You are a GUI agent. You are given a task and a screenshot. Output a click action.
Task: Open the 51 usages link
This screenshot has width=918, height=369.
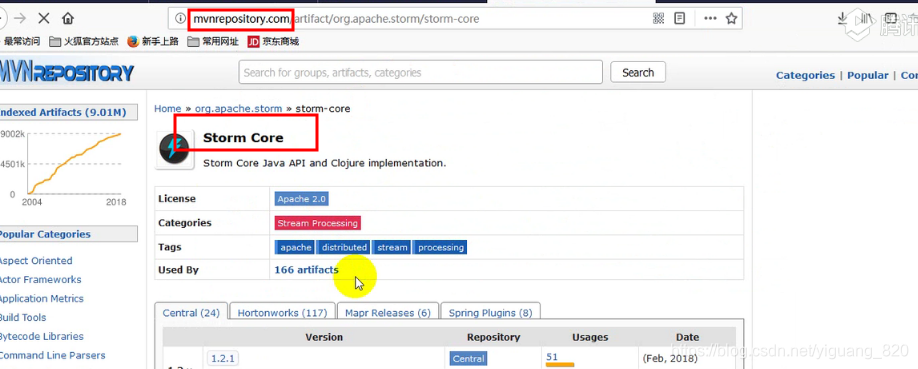coord(552,357)
